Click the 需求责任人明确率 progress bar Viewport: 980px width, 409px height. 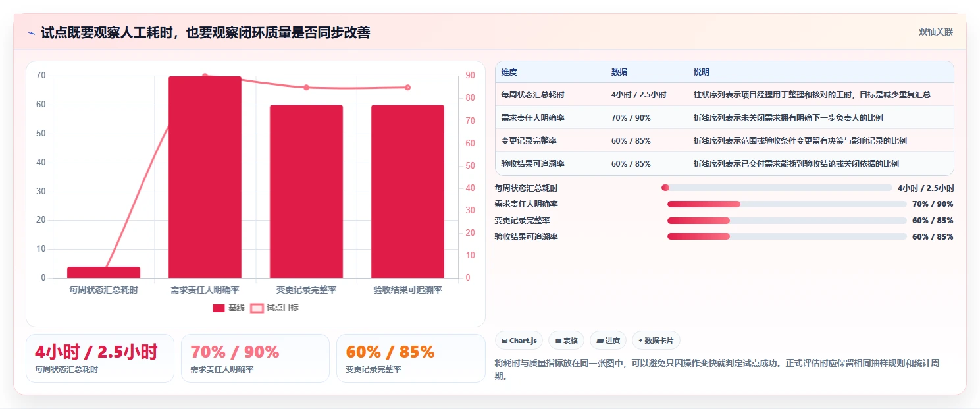pyautogui.click(x=787, y=204)
